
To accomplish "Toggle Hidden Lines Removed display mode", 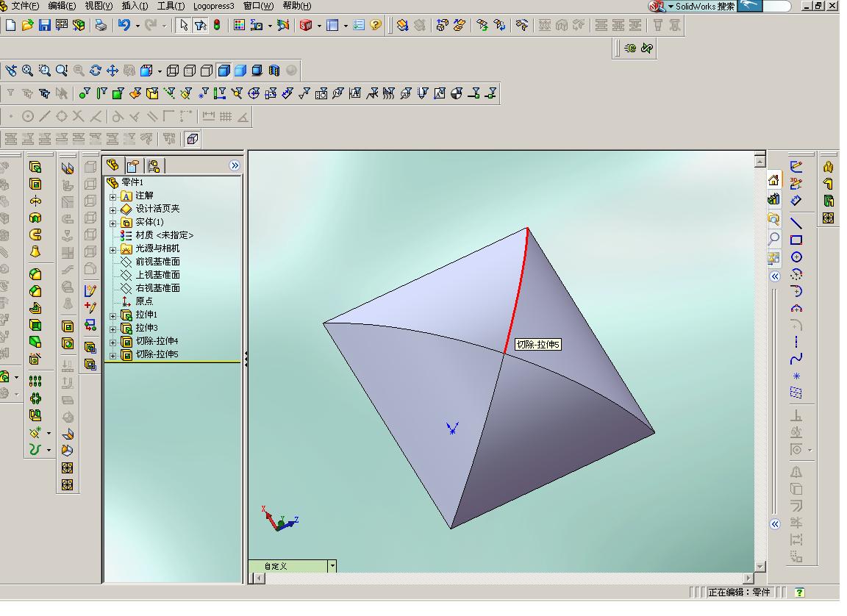I will coord(207,70).
